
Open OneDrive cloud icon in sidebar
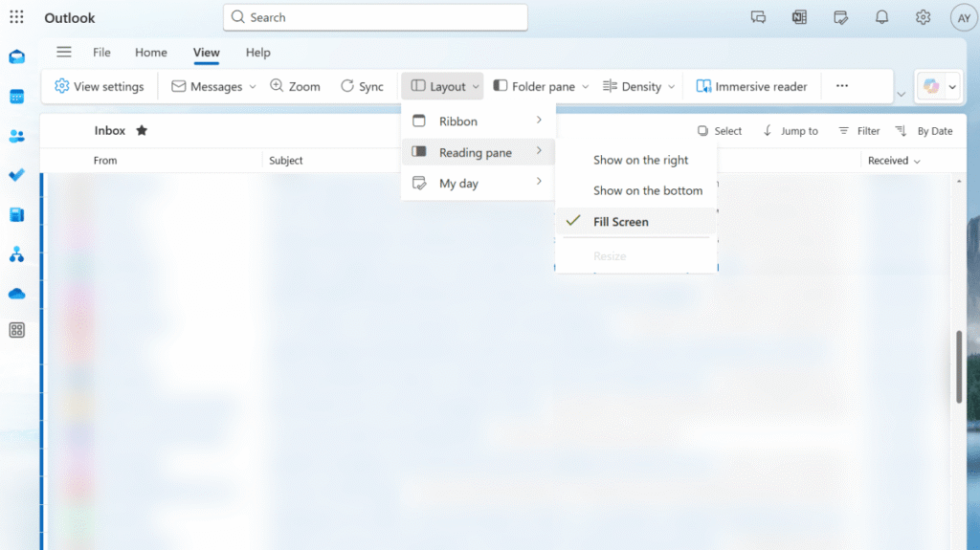tap(16, 294)
